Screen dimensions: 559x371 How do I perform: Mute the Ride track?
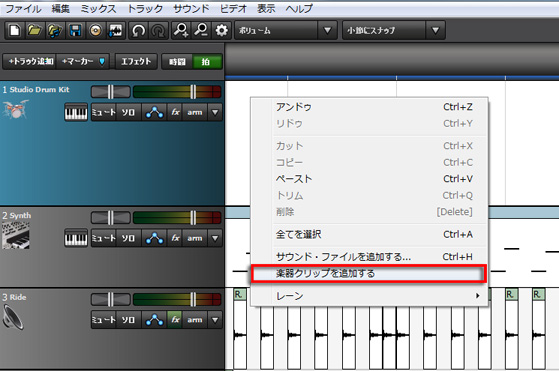click(x=104, y=320)
